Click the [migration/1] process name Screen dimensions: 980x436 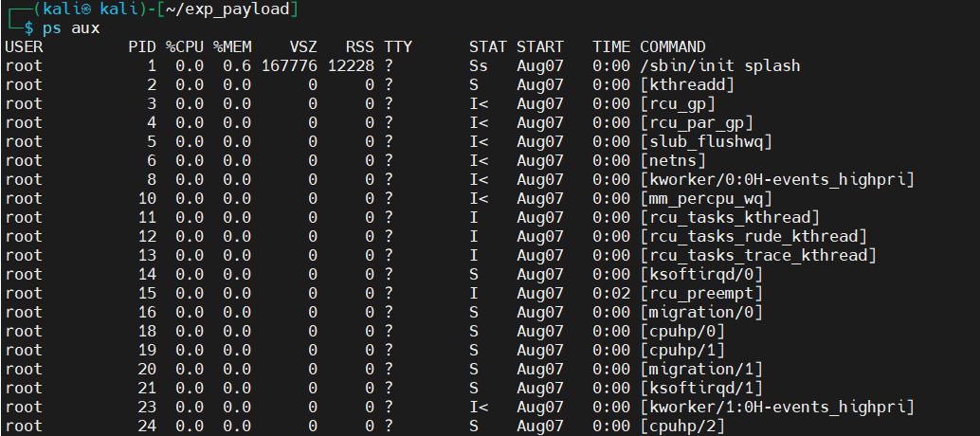point(701,370)
